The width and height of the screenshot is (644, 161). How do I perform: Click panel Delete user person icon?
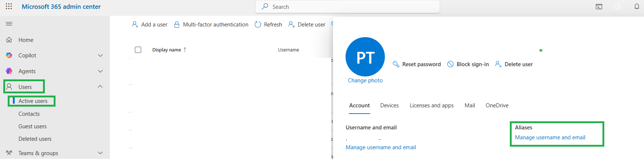coord(498,64)
